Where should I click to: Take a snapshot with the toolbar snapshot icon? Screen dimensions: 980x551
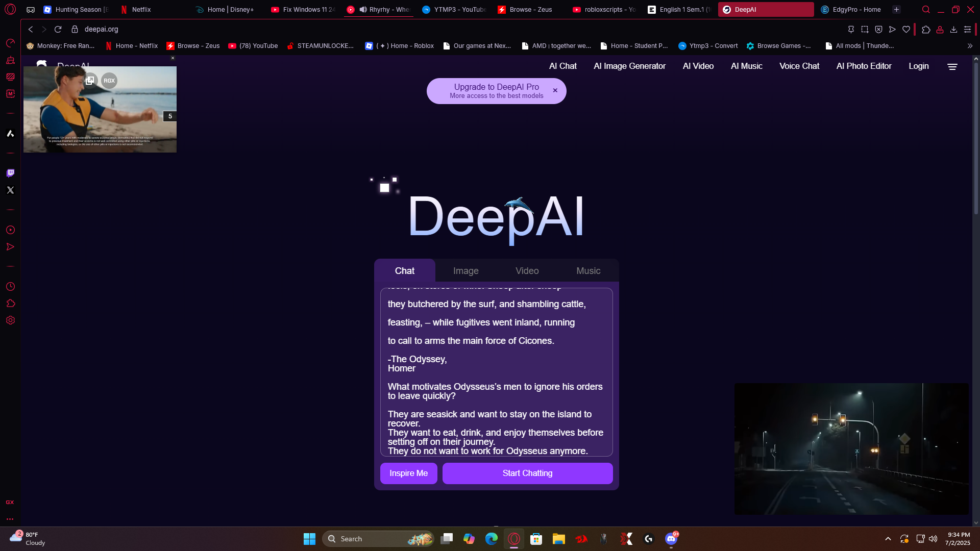tap(865, 29)
